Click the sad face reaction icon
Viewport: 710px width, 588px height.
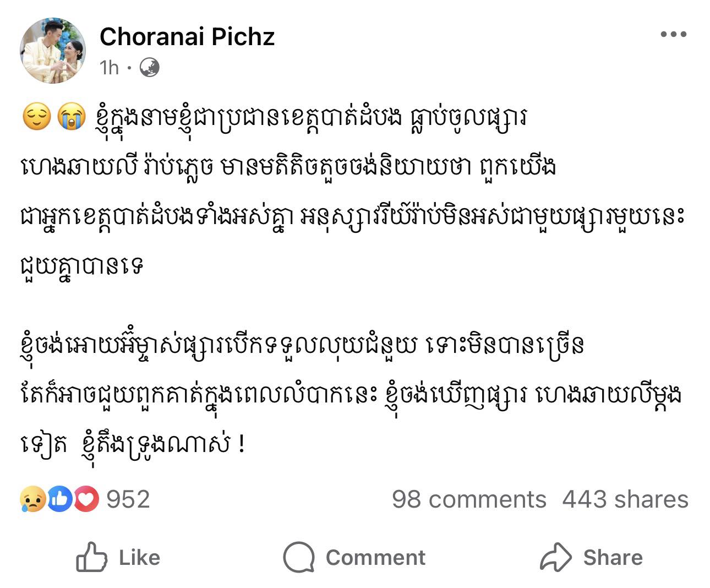32,499
